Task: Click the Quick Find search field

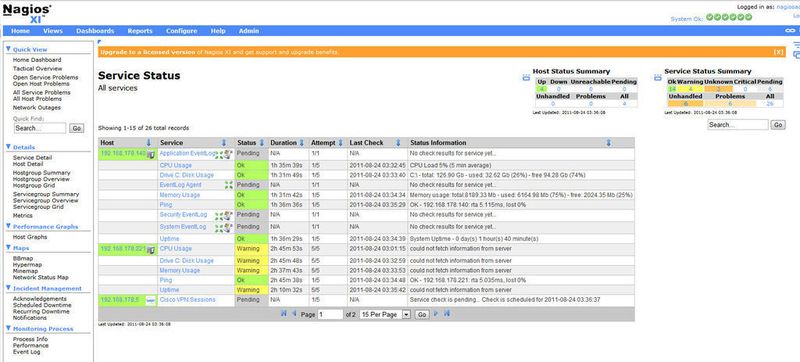Action: pos(40,128)
